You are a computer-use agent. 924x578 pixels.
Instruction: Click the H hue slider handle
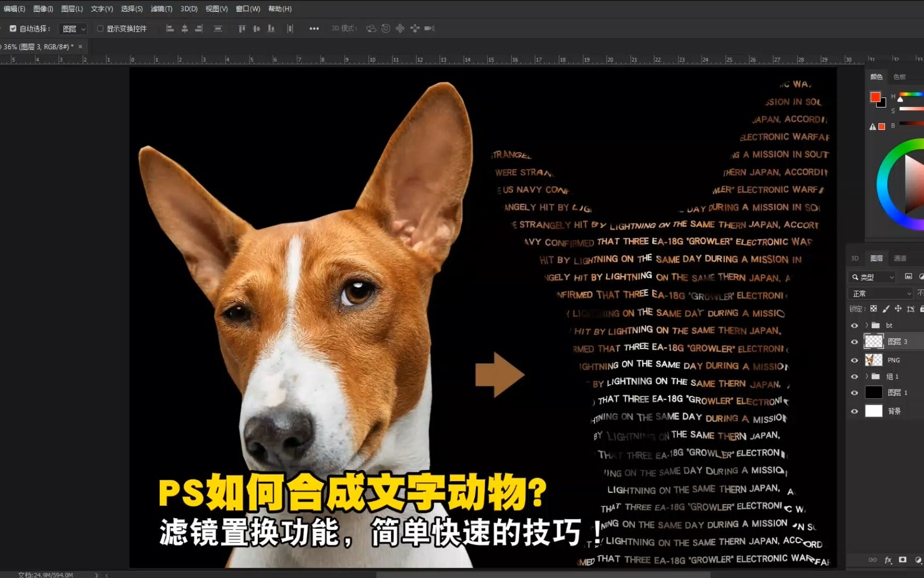point(900,99)
